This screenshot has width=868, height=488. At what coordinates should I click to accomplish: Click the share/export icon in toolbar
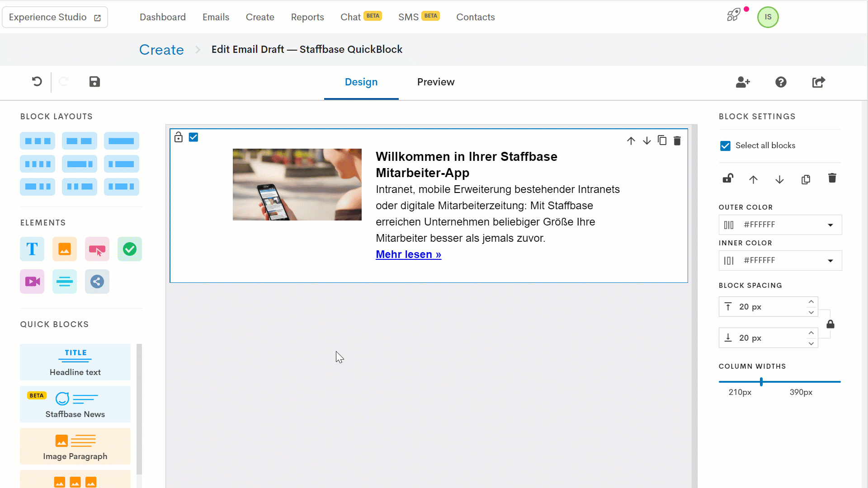819,82
